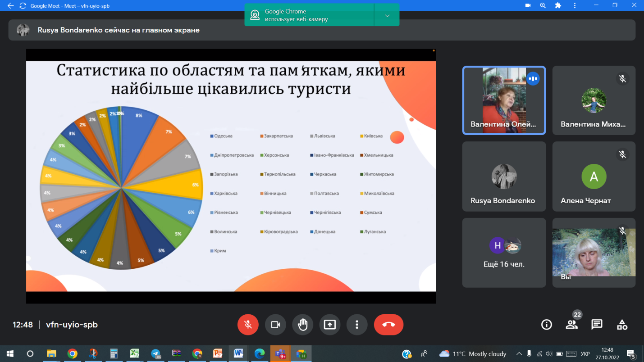Switch to Word on the taskbar
The width and height of the screenshot is (644, 362).
(x=238, y=354)
